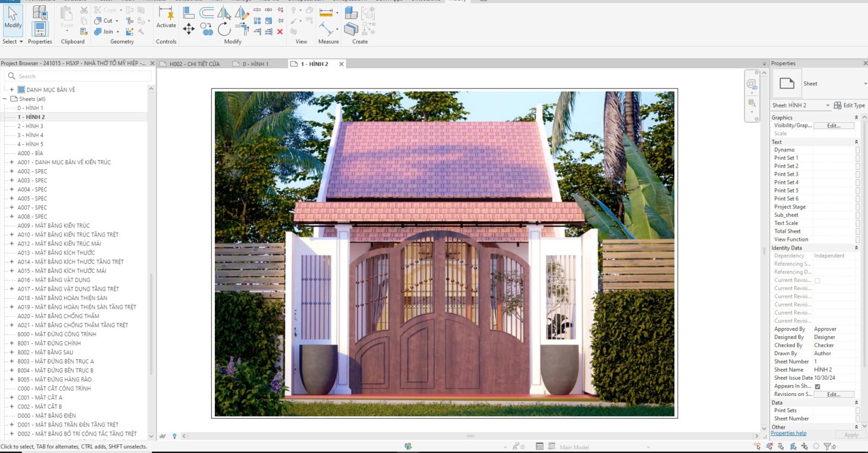Close the 1 - HÌNH 2 tab
This screenshot has height=453, width=868.
pyautogui.click(x=341, y=64)
